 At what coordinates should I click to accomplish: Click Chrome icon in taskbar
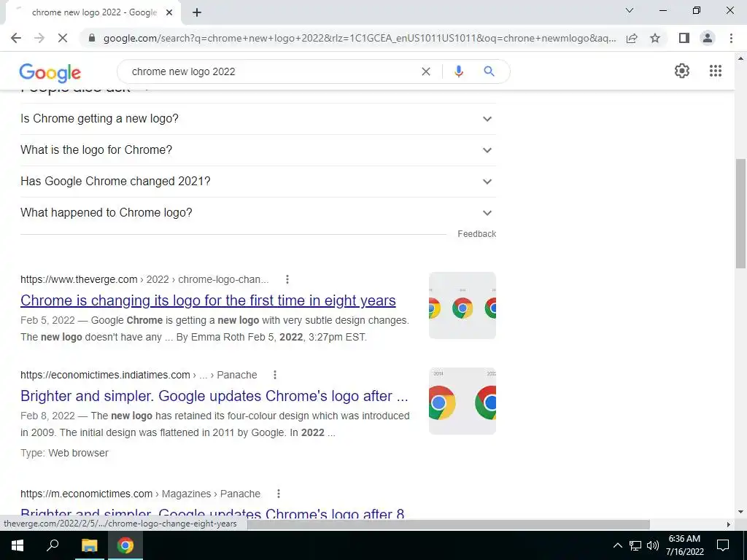pos(125,545)
